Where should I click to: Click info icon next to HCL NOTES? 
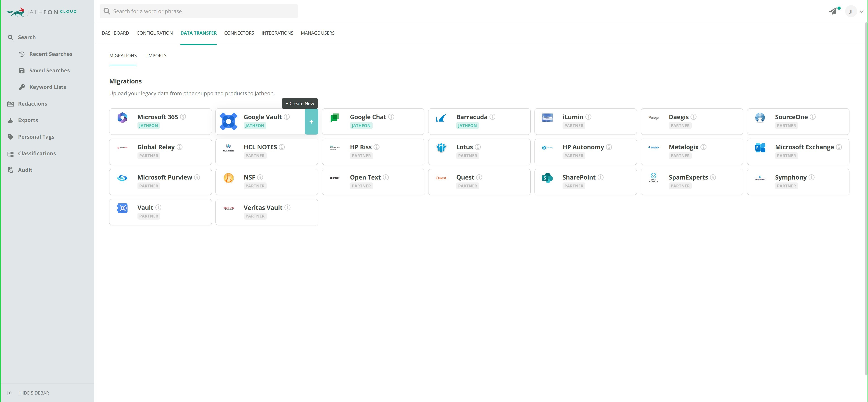pyautogui.click(x=282, y=147)
